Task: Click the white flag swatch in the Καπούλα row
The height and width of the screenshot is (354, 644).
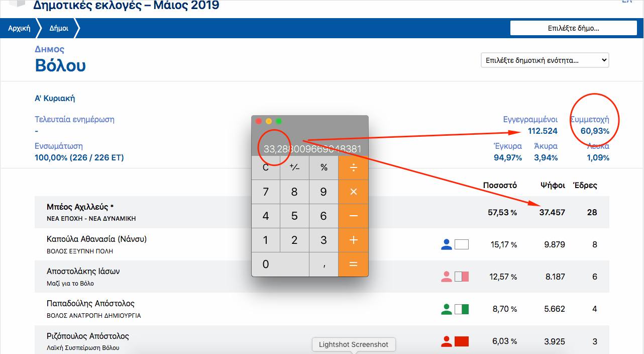Action: (x=462, y=244)
